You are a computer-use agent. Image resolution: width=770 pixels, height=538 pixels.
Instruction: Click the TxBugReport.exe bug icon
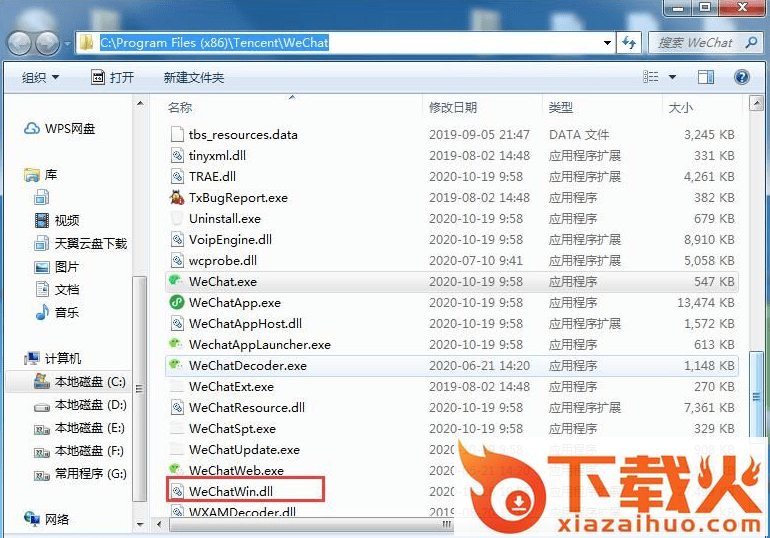click(176, 198)
